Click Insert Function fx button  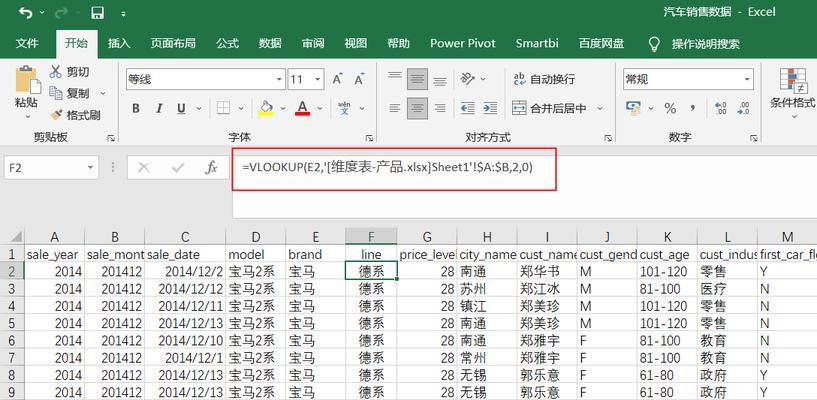coord(211,168)
